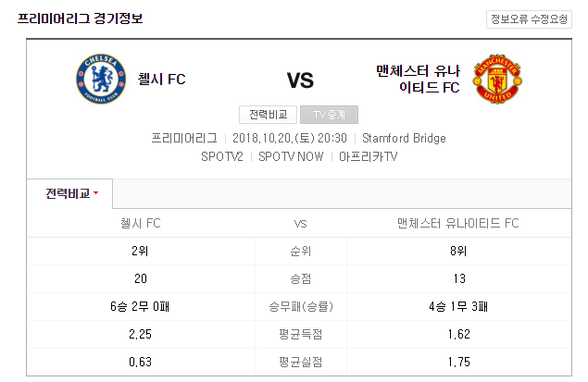This screenshot has width=588, height=382.
Task: Click the 순위 row label
Action: [300, 251]
